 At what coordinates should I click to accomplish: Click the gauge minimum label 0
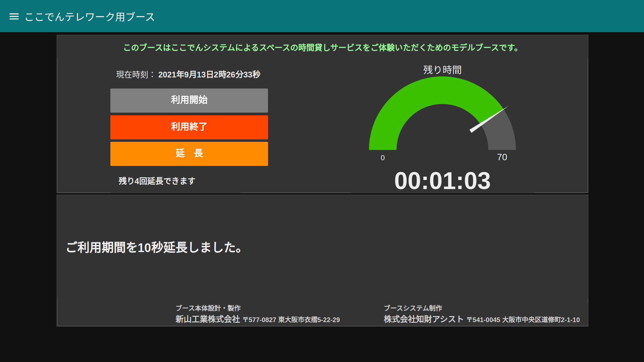coord(383,158)
